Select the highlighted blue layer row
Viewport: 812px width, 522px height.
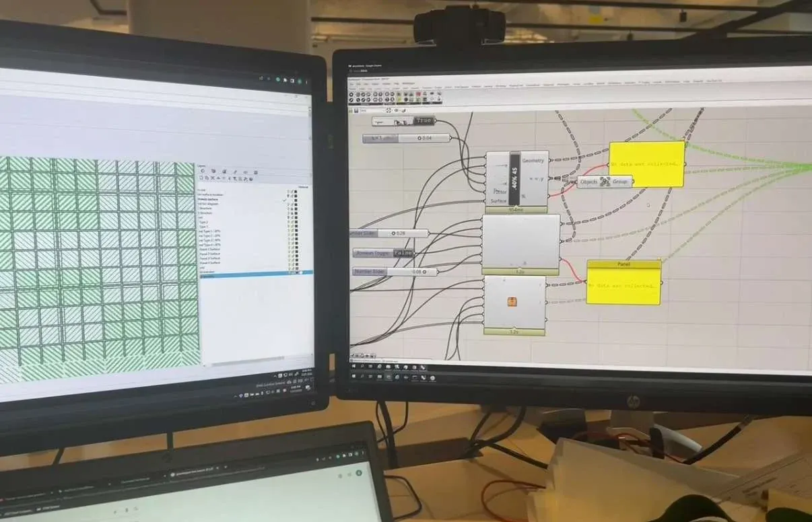tap(256, 273)
